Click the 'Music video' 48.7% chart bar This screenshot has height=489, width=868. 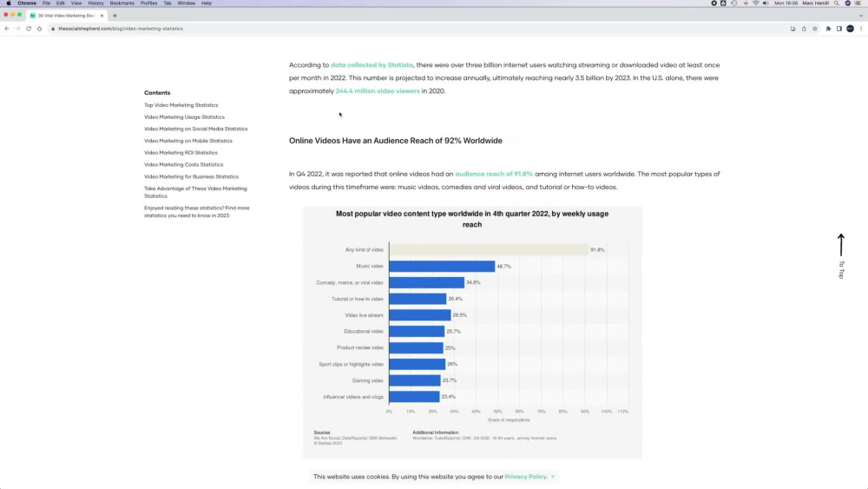(x=442, y=267)
